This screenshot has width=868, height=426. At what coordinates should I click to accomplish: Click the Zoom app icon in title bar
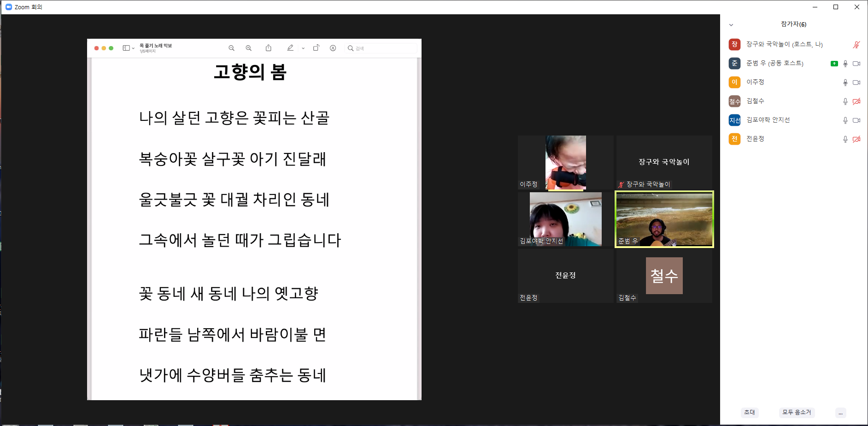[x=8, y=7]
